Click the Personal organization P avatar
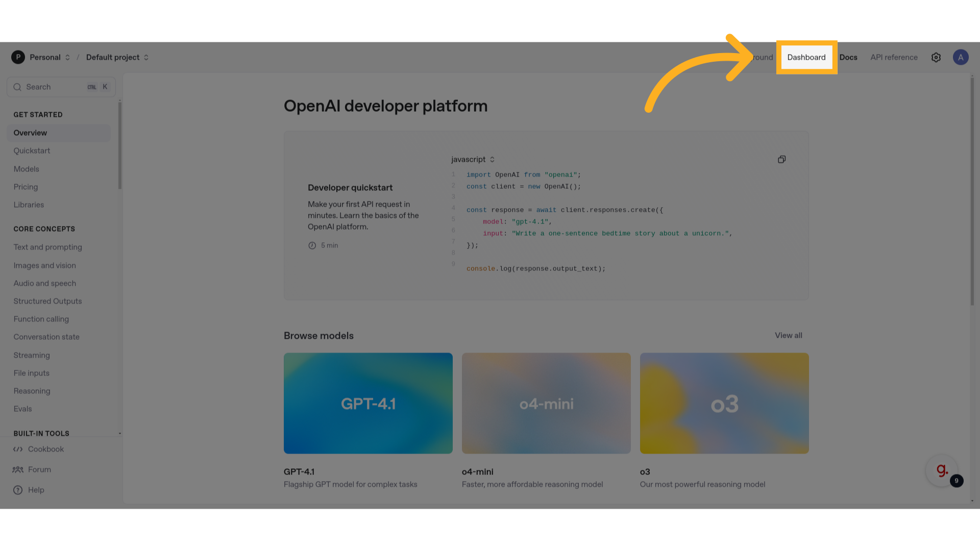 click(x=18, y=57)
